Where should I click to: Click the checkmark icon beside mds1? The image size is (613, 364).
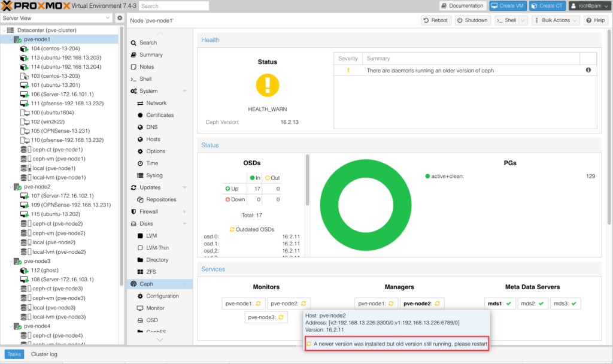[509, 304]
